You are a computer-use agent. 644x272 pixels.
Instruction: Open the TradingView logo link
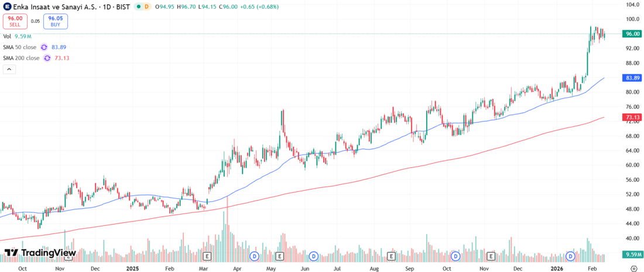(x=40, y=253)
